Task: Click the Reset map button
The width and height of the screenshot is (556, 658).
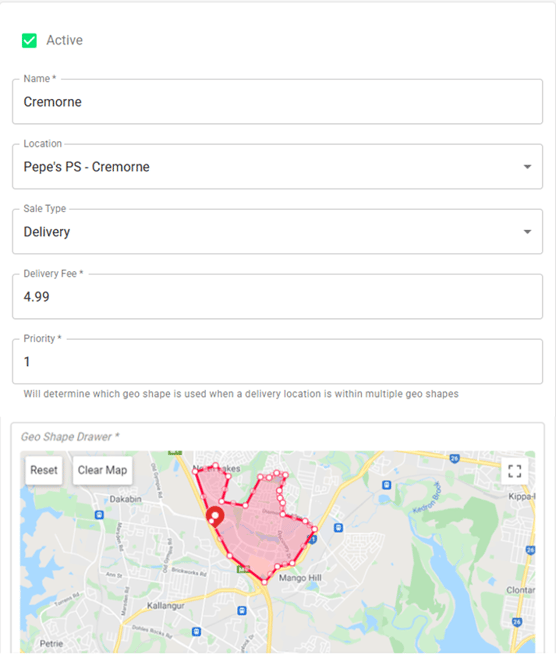Action: pyautogui.click(x=44, y=470)
